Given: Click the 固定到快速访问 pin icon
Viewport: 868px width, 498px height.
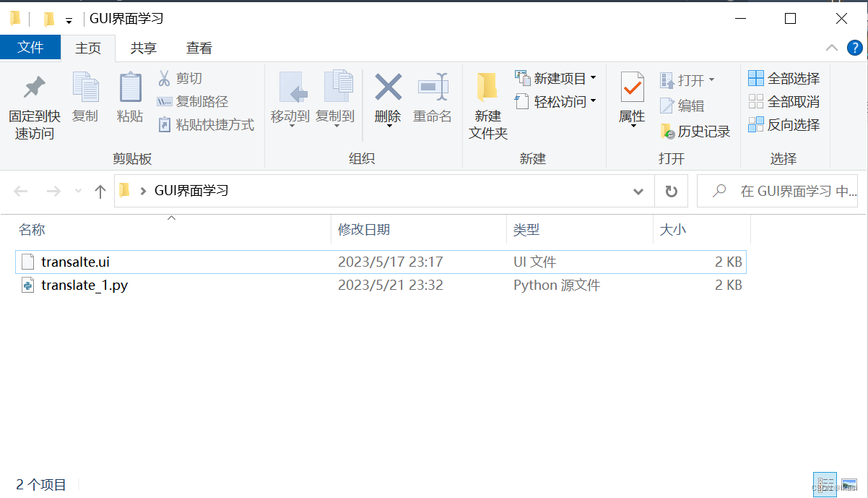Looking at the screenshot, I should [x=33, y=101].
